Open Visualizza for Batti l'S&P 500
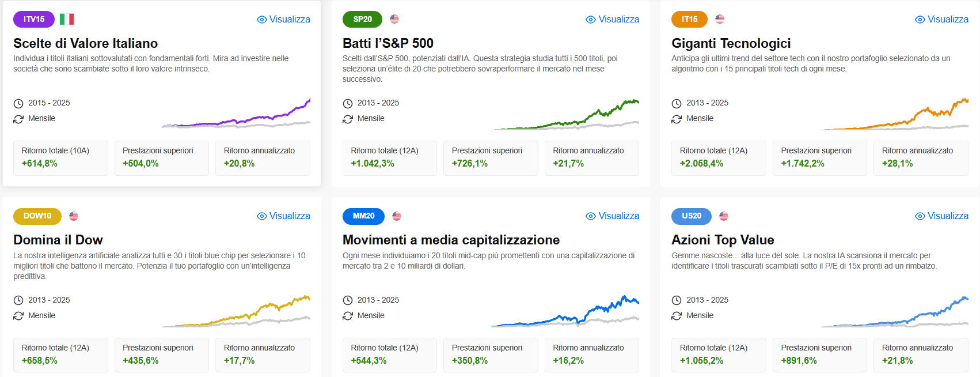Screen dimensions: 980x377 pos(612,19)
